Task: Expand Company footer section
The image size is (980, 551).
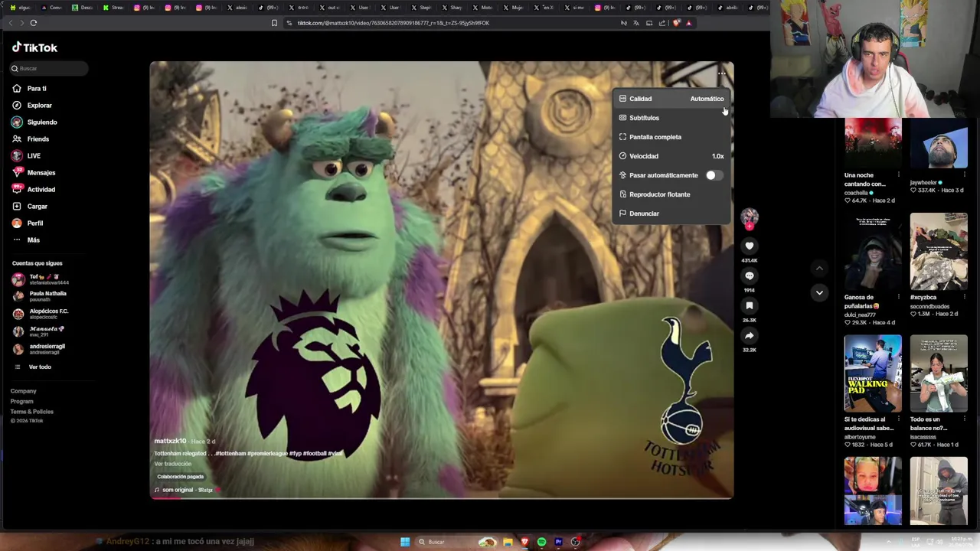Action: (x=24, y=391)
